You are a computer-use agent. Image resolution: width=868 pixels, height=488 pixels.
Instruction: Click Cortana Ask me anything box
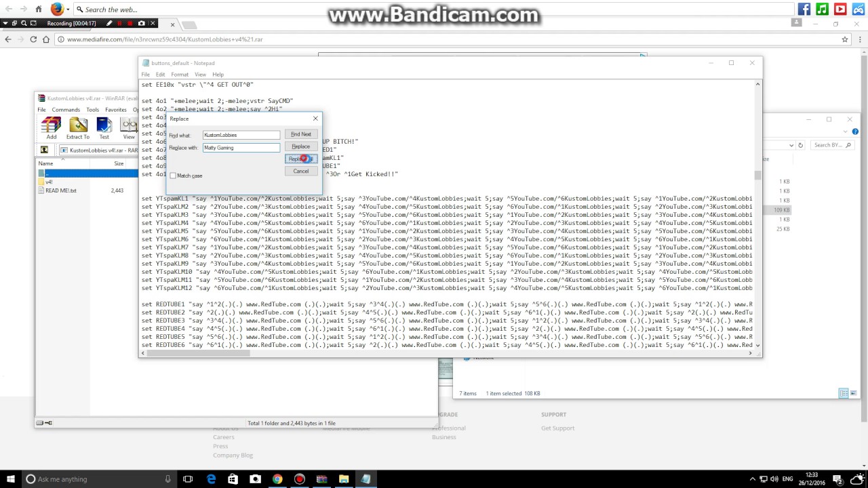point(99,479)
